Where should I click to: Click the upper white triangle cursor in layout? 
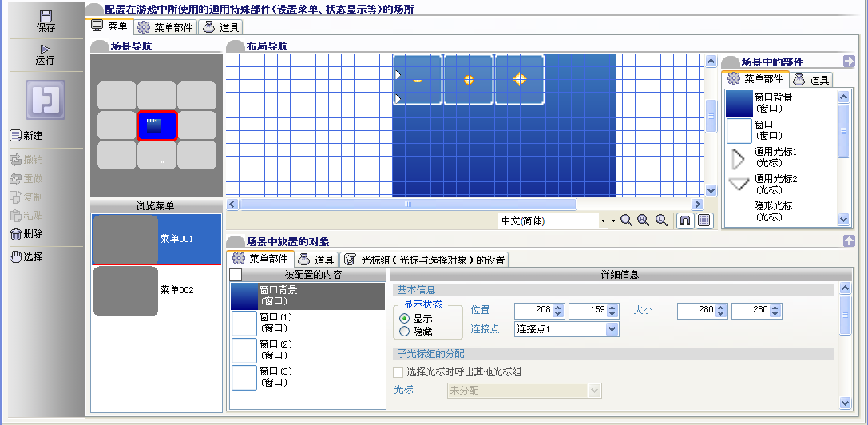click(398, 75)
